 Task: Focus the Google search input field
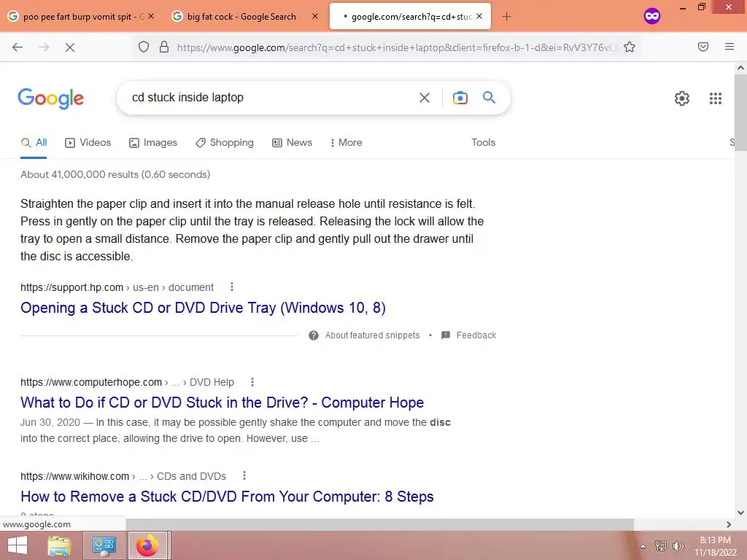271,98
